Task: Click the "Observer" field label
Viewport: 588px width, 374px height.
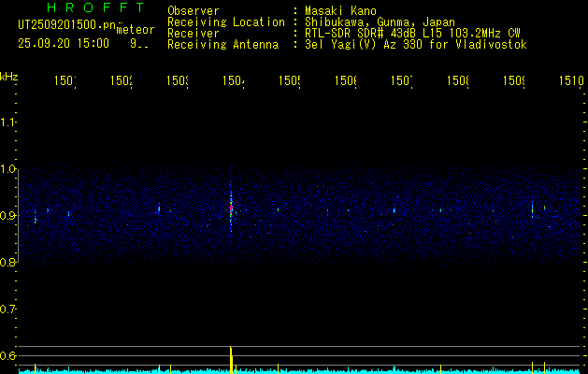Action: (194, 11)
